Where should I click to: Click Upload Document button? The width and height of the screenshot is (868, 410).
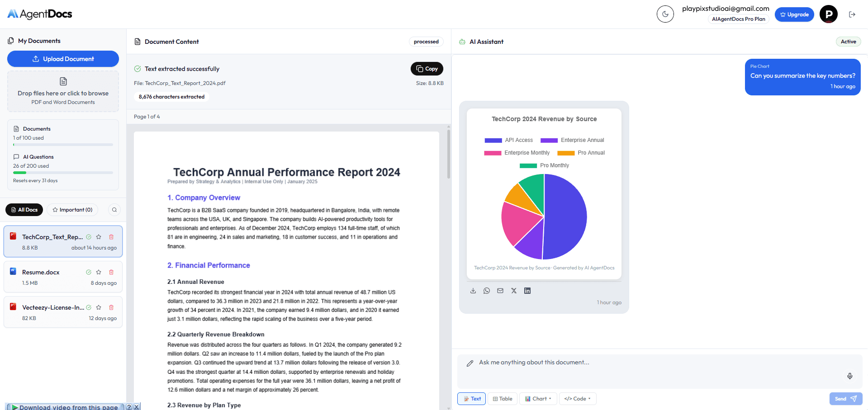pyautogui.click(x=63, y=59)
